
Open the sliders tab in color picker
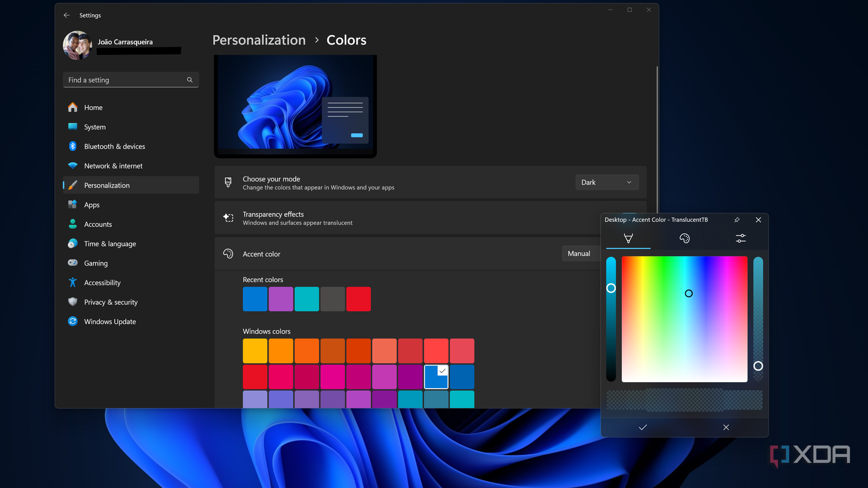(x=741, y=239)
